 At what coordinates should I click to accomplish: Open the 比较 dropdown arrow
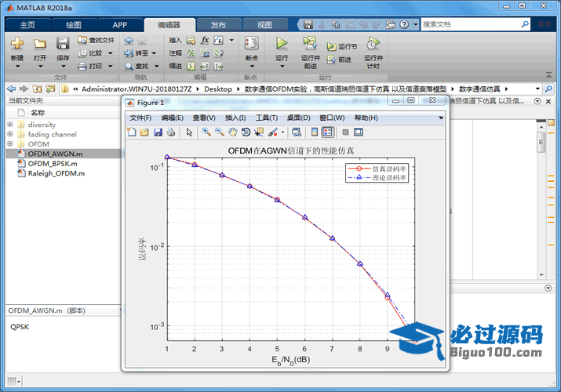pyautogui.click(x=111, y=53)
